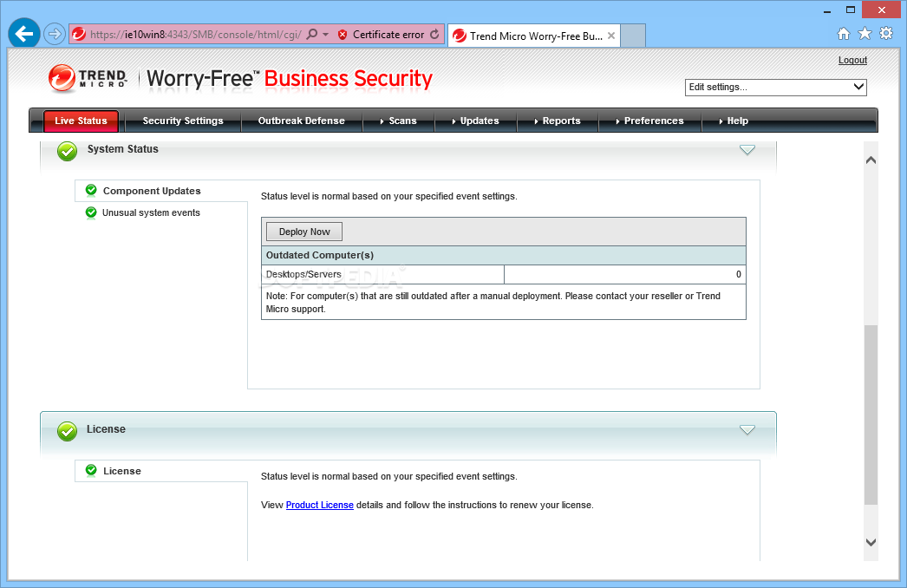Expand the Help menu
907x588 pixels.
(x=734, y=121)
